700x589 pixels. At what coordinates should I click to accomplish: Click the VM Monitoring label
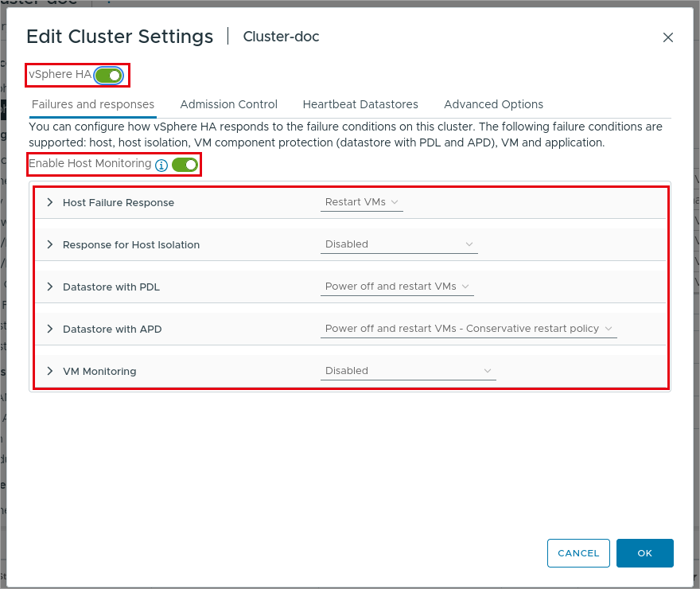tap(99, 372)
